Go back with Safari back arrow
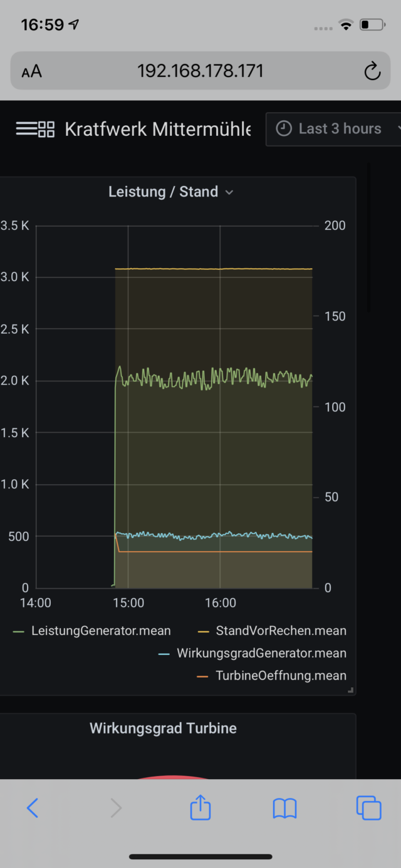Image resolution: width=401 pixels, height=868 pixels. (x=33, y=808)
